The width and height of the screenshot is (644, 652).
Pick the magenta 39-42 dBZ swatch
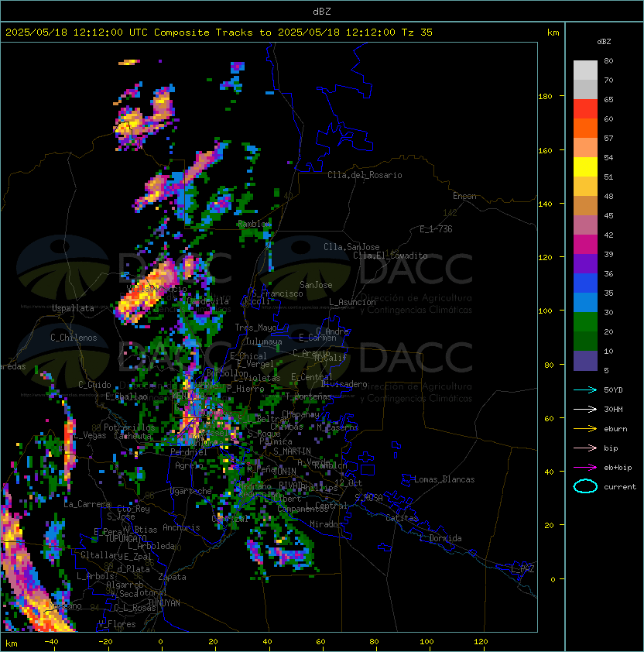[x=585, y=244]
